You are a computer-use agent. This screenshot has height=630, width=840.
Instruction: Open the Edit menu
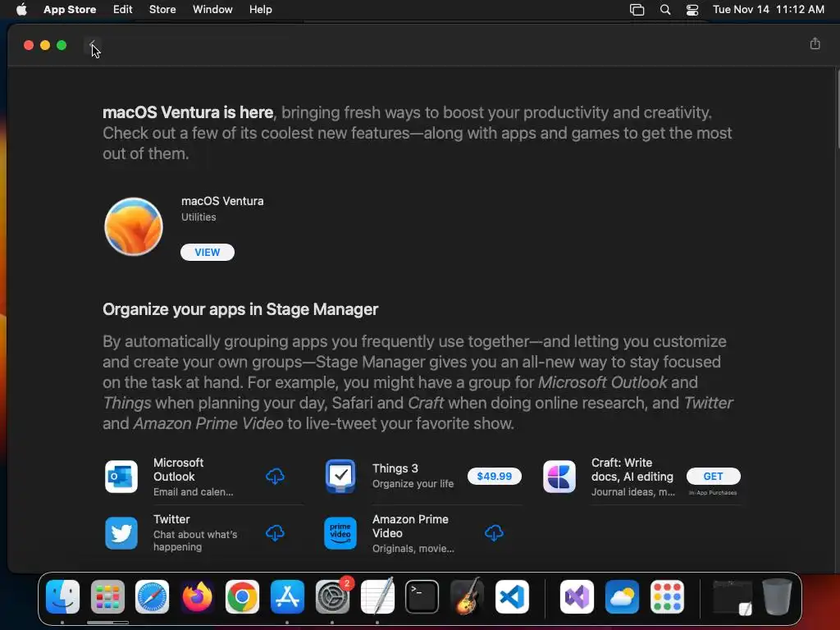tap(123, 9)
